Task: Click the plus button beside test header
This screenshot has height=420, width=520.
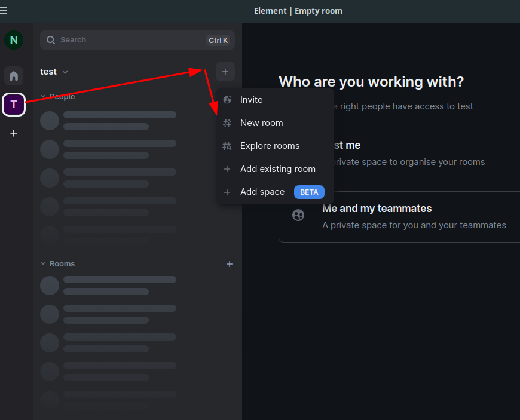Action: 225,72
